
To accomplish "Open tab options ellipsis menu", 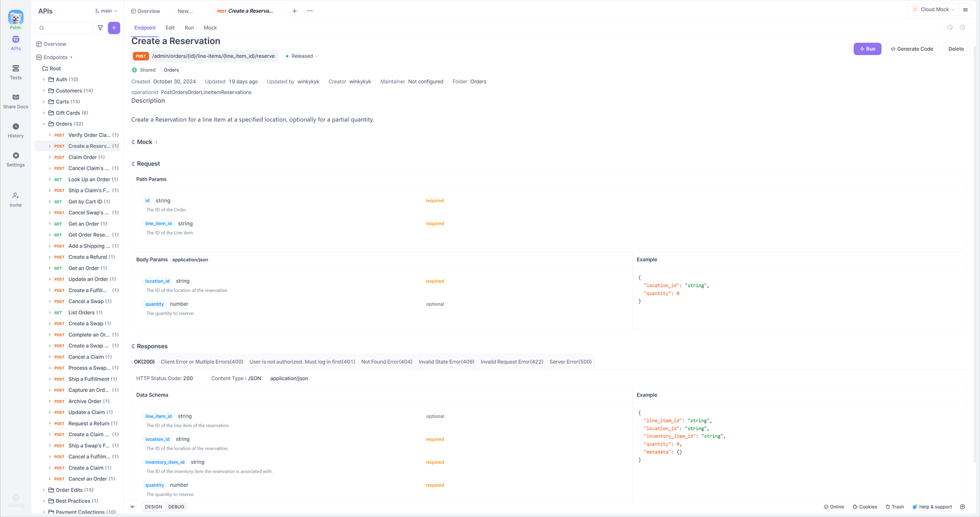I will click(x=310, y=11).
